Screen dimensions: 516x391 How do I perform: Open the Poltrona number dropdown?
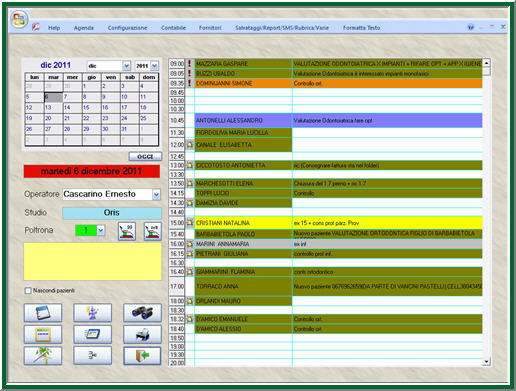(101, 230)
